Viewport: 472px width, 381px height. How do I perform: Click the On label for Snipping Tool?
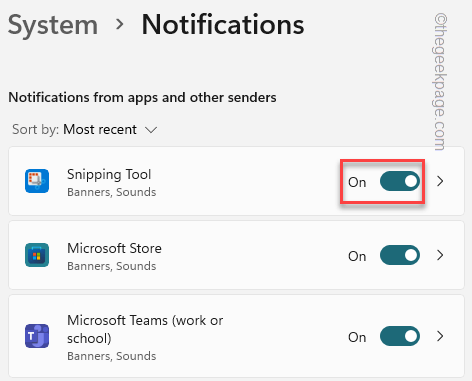(357, 182)
